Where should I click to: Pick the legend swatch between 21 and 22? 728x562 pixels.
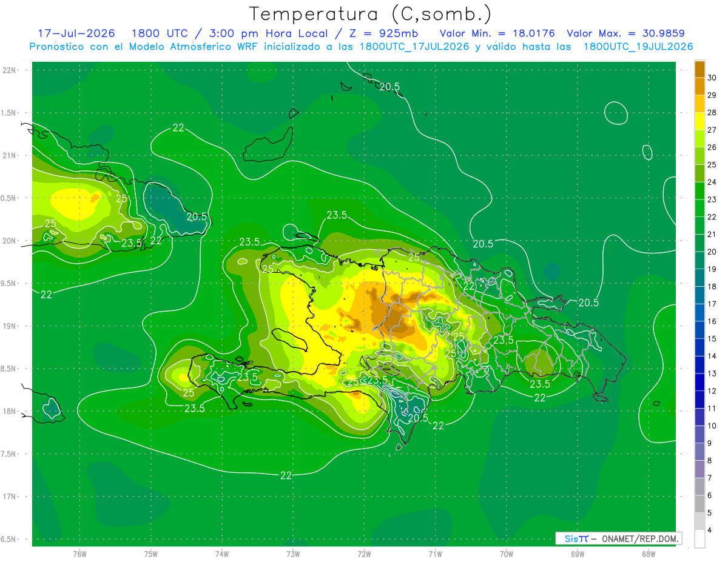click(x=699, y=226)
